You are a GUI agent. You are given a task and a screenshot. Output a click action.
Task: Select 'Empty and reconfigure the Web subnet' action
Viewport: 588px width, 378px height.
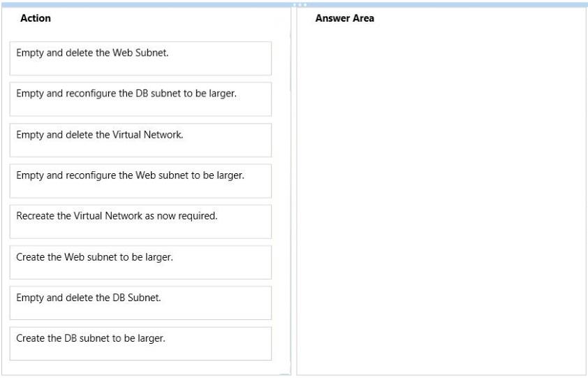(x=140, y=180)
